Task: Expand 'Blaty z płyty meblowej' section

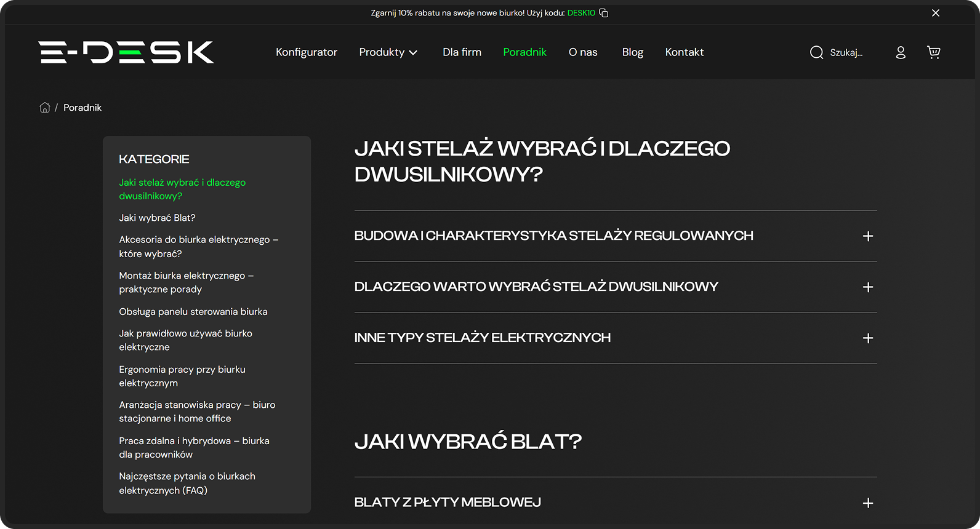Action: [x=867, y=503]
